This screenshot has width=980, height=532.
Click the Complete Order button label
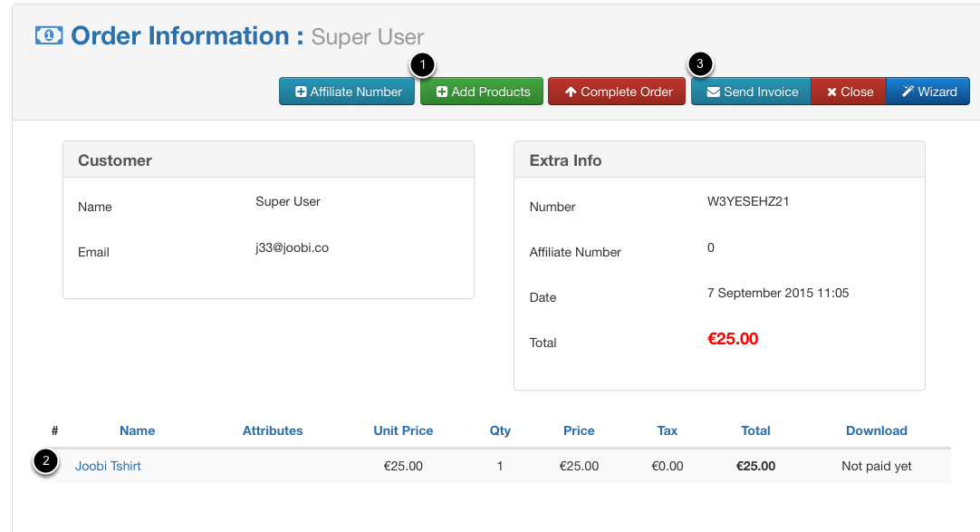tap(627, 92)
